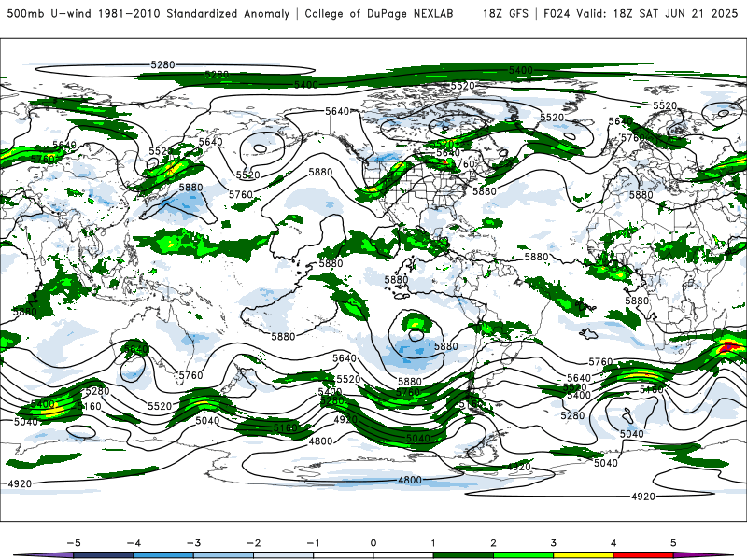This screenshot has width=747, height=560.
Task: Pick the red 4 to 5 colorbar segment
Action: [643, 555]
